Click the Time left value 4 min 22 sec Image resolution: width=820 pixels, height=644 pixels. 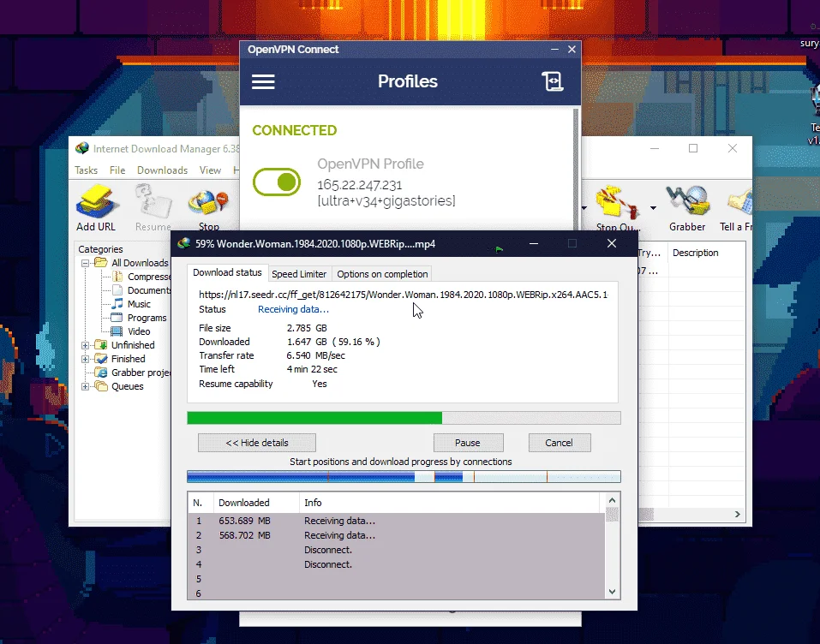[312, 369]
